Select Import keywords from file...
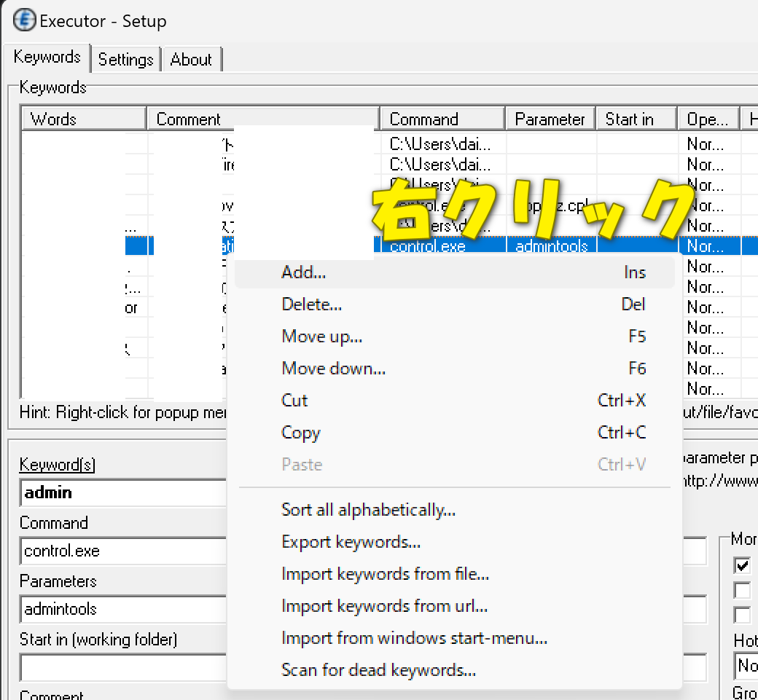Screen dimensions: 758x700 tap(454, 574)
